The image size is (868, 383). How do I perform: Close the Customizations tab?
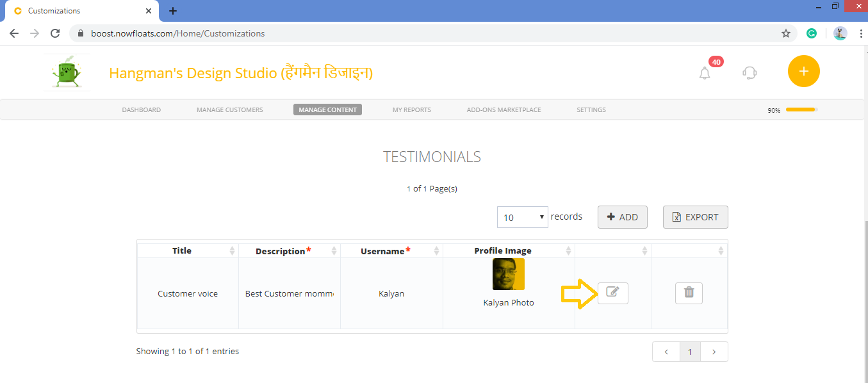[149, 11]
